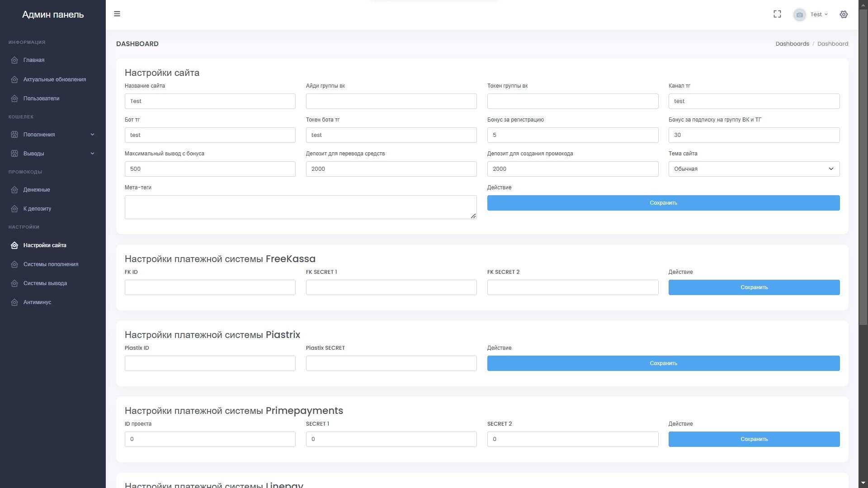Click the Системы вывода sidebar icon
This screenshot has height=488, width=868.
[14, 283]
